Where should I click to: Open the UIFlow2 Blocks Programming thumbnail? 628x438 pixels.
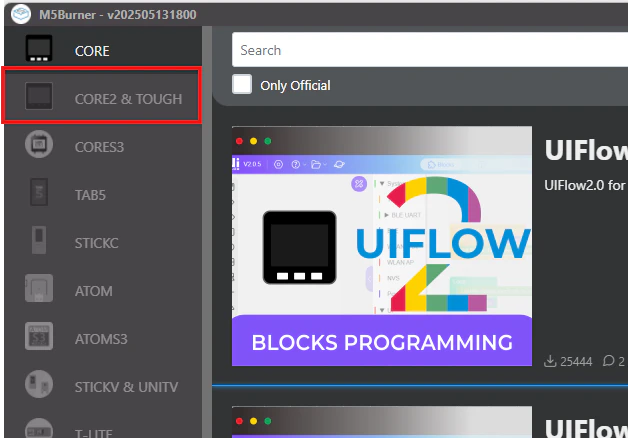point(382,246)
